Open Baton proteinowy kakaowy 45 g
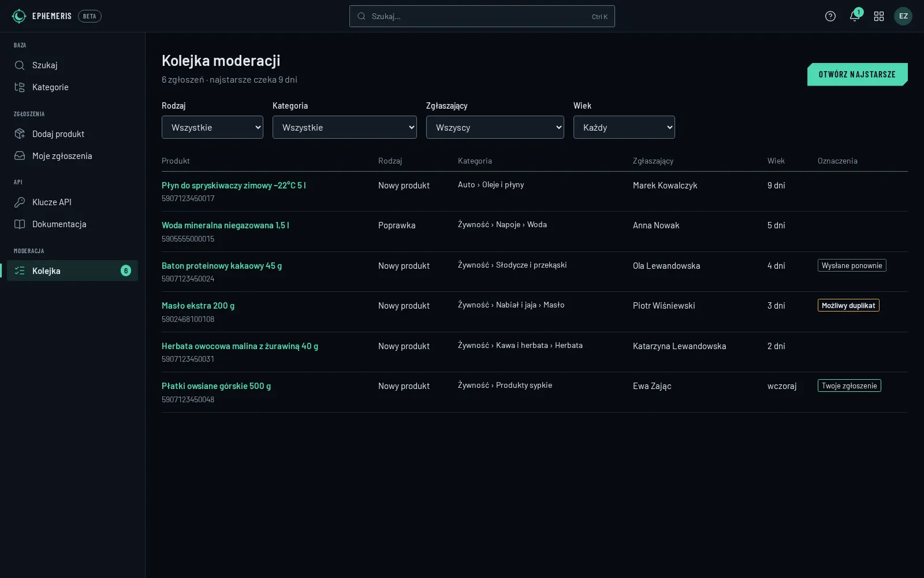Screen dimensions: 924x578 click(222, 266)
